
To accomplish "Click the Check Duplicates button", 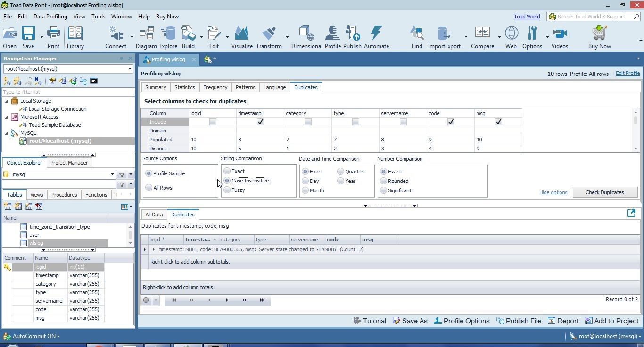I will point(605,192).
